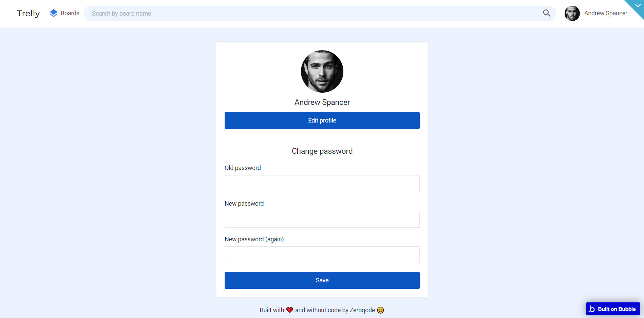
Task: Open the Trelly logo home link
Action: [29, 13]
